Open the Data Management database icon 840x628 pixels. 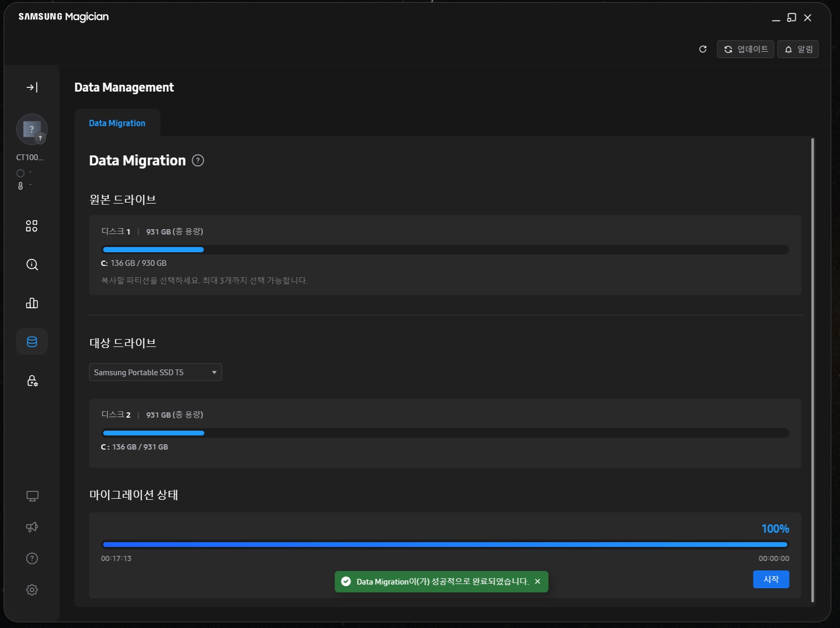pyautogui.click(x=32, y=342)
